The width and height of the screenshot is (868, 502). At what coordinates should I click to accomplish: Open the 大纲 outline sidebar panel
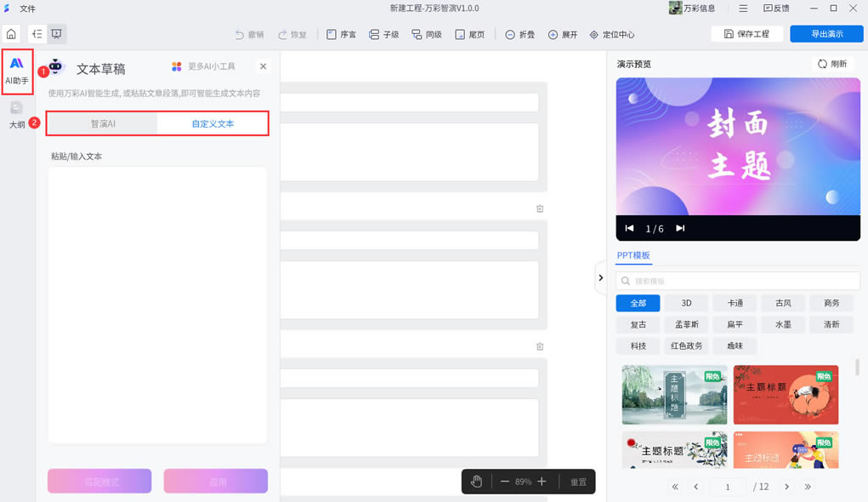coord(17,115)
